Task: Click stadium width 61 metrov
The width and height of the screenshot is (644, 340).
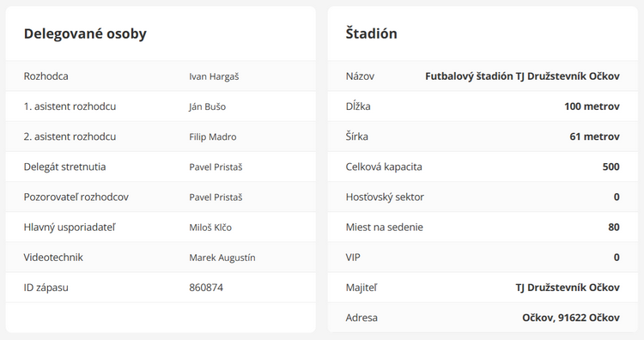Action: [x=595, y=137]
